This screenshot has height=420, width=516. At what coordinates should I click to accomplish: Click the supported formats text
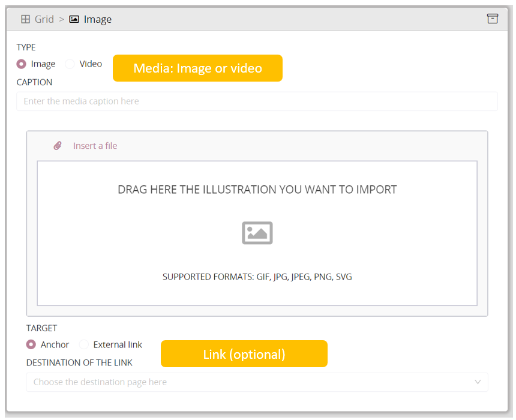257,277
